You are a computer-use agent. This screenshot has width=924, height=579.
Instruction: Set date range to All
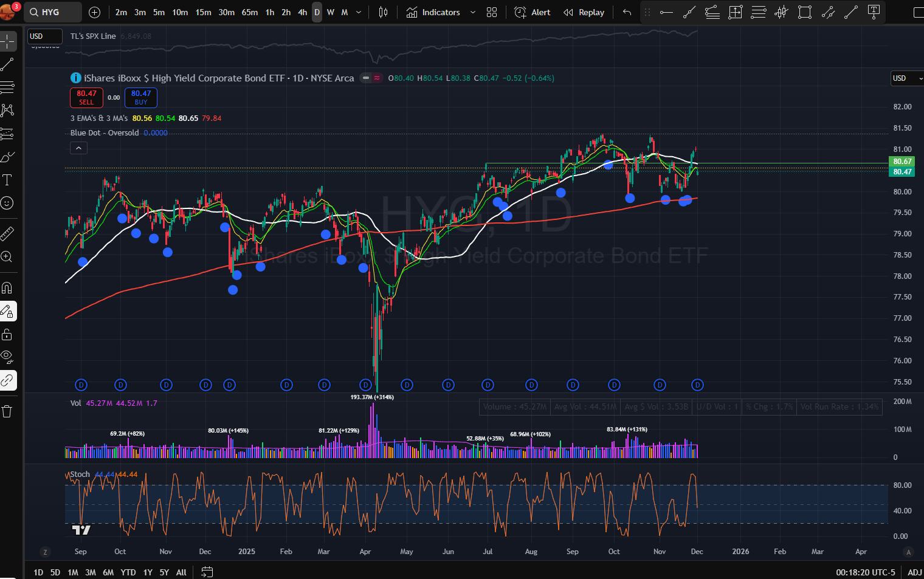click(x=181, y=572)
